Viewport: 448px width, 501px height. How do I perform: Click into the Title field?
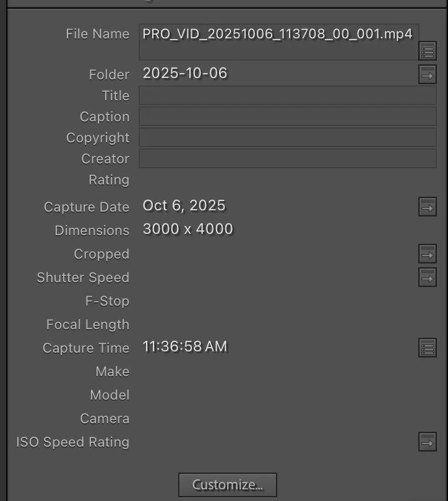tap(288, 95)
